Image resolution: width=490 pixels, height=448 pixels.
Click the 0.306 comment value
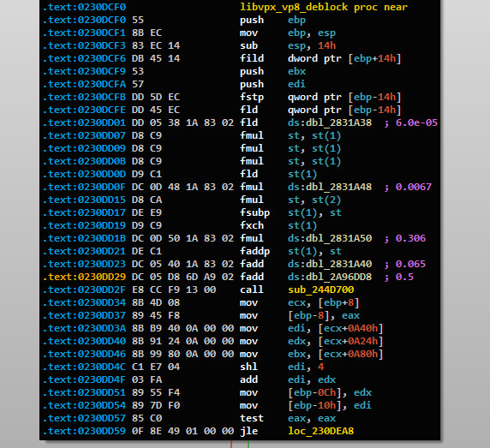pos(410,238)
